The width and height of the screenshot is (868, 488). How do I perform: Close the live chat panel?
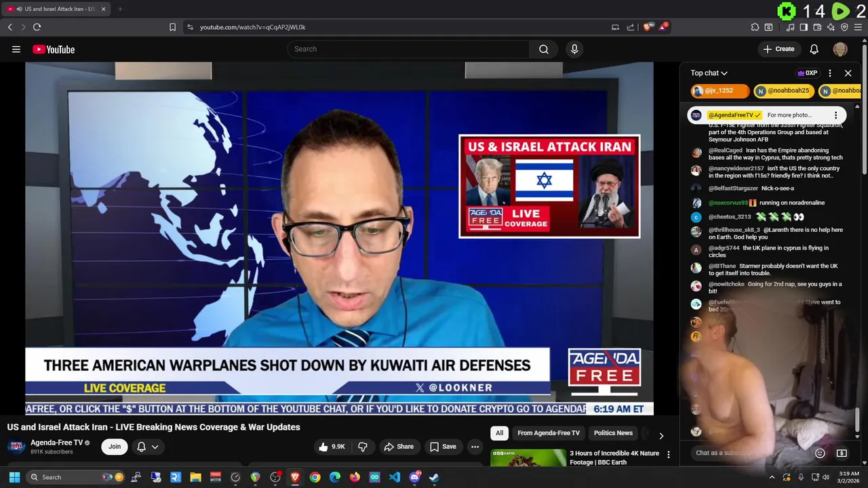coord(848,73)
